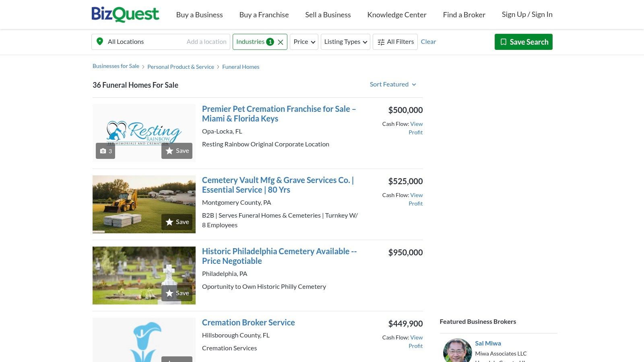Open Cemetery Vault Mfg & Grave Services listing title
The width and height of the screenshot is (644, 362).
278,185
